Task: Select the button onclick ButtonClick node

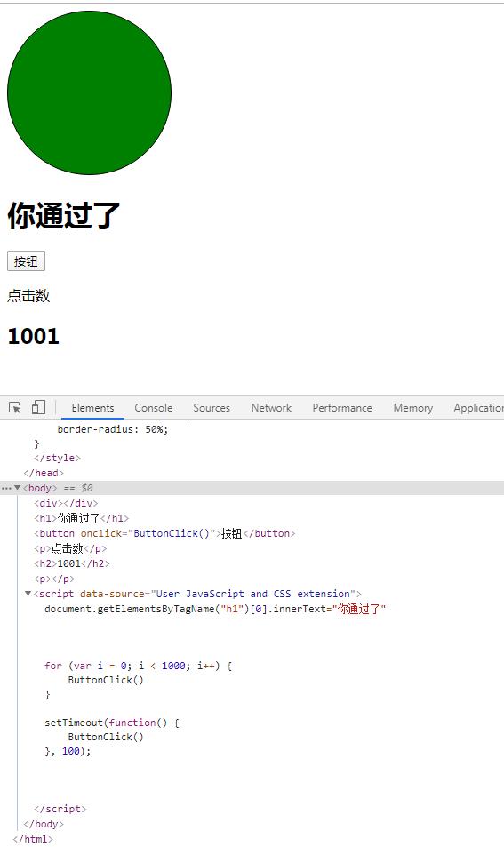Action: [164, 533]
